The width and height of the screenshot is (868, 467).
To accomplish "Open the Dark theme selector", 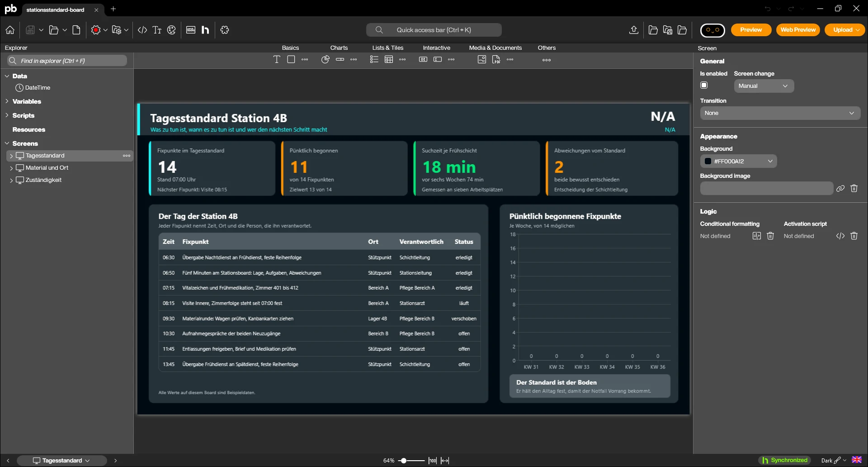I will [x=833, y=461].
